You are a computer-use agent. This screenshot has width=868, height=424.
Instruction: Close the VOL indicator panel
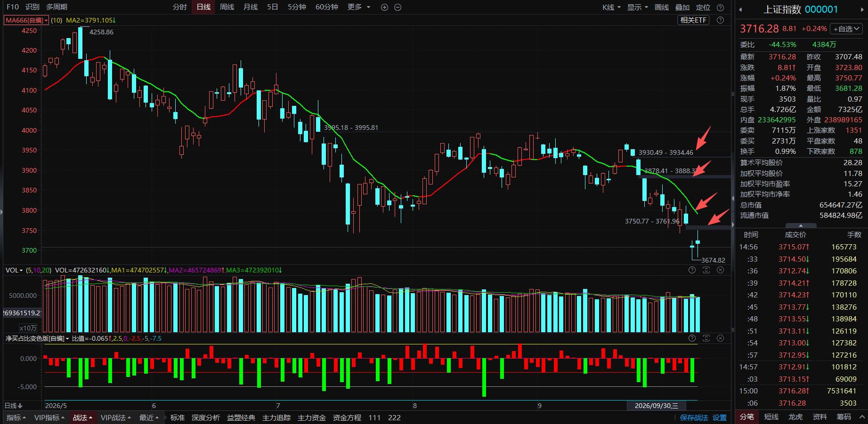point(720,270)
